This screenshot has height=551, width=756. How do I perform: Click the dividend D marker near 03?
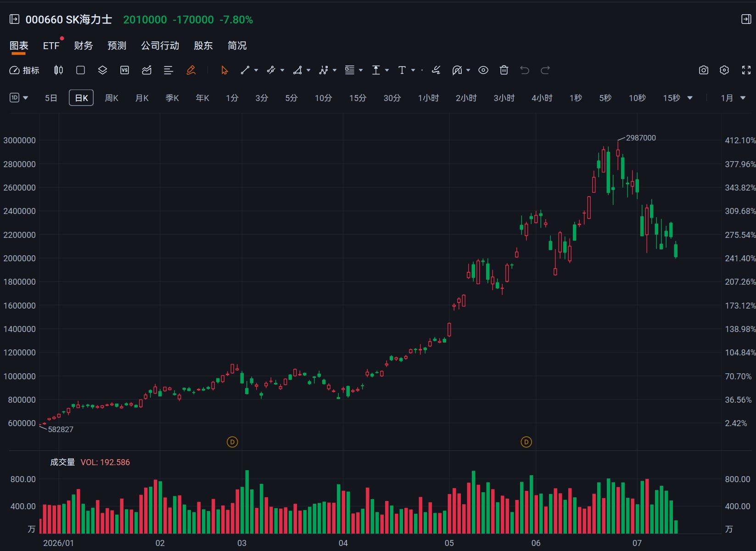coord(232,442)
